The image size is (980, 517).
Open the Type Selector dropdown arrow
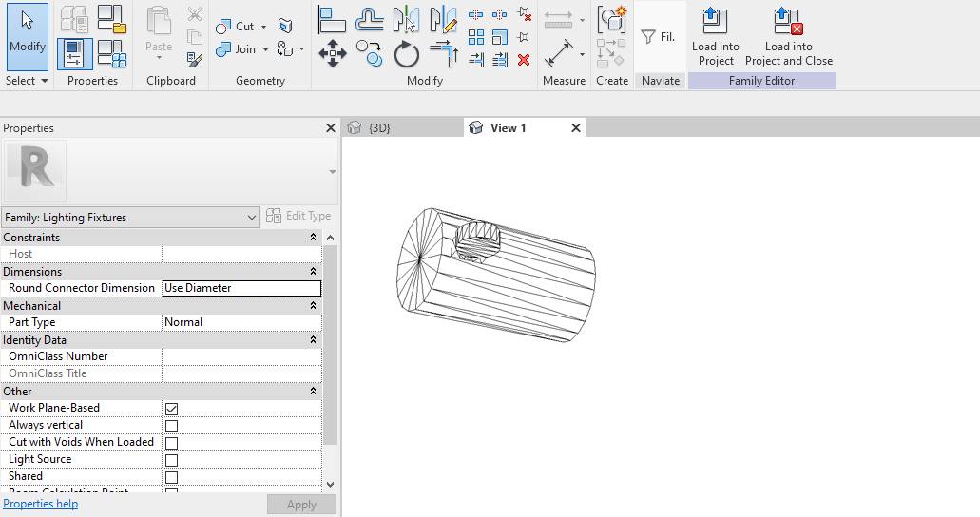click(333, 172)
